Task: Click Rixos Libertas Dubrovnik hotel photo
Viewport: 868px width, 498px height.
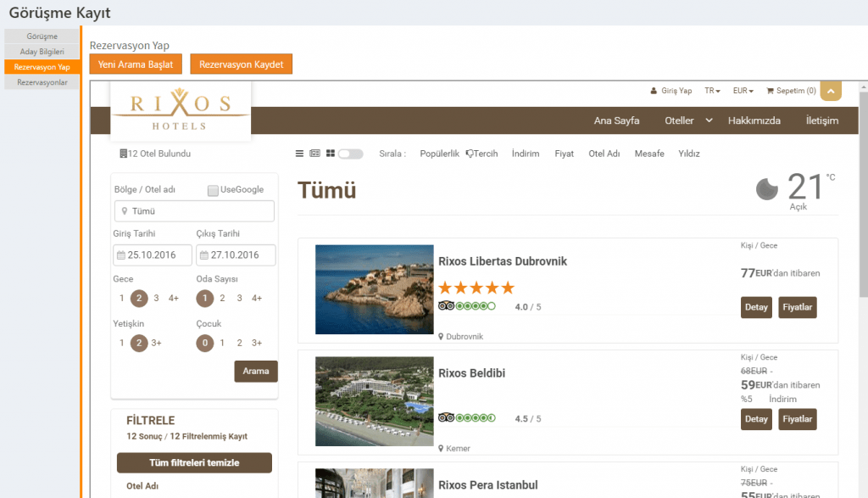Action: [x=374, y=289]
